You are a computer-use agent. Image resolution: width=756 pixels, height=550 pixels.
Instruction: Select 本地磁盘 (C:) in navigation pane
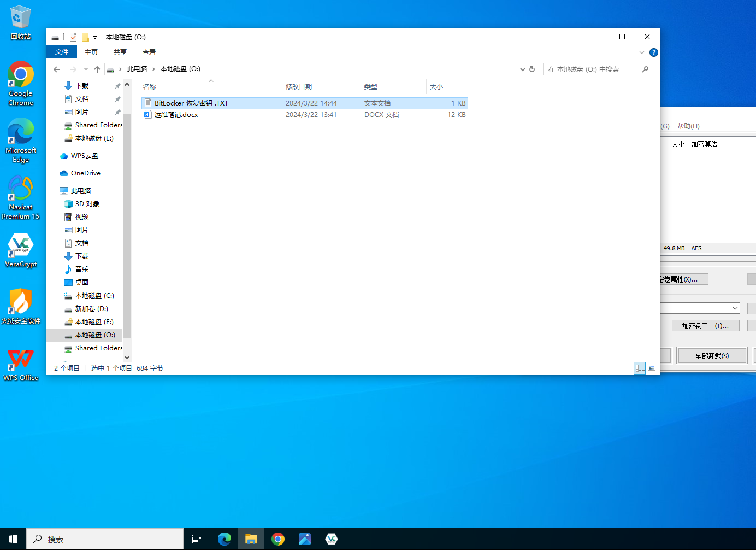click(94, 296)
